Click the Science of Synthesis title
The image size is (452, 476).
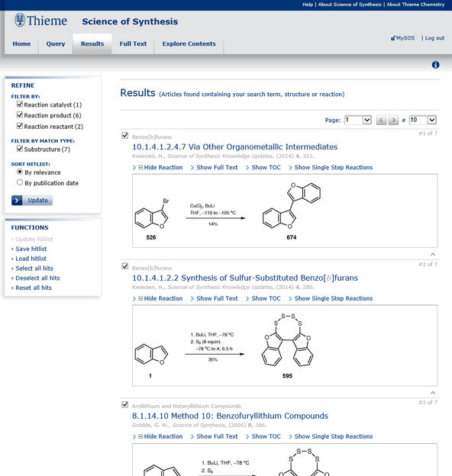[x=130, y=21]
